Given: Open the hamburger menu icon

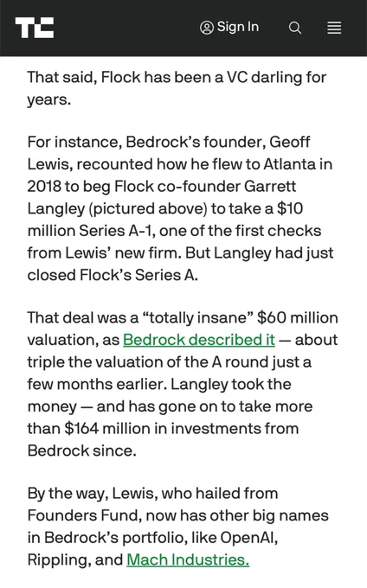Looking at the screenshot, I should point(334,28).
